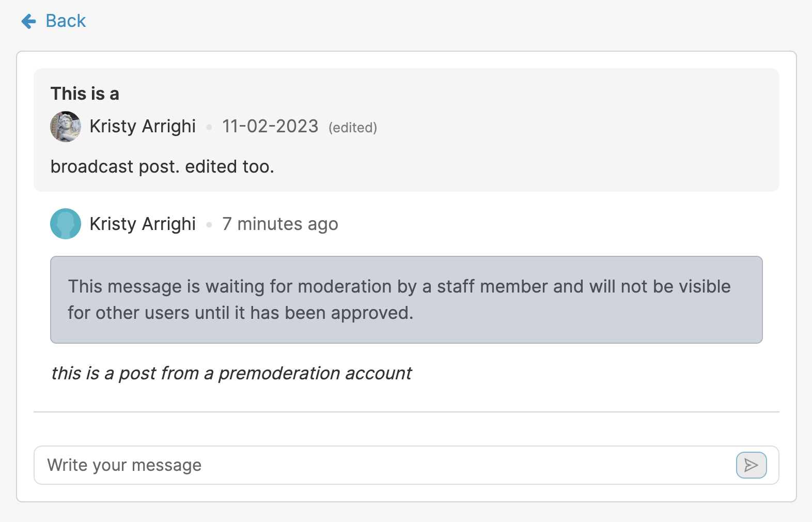Click the dot separator before 11-02-2023
This screenshot has height=522, width=812.
click(209, 127)
